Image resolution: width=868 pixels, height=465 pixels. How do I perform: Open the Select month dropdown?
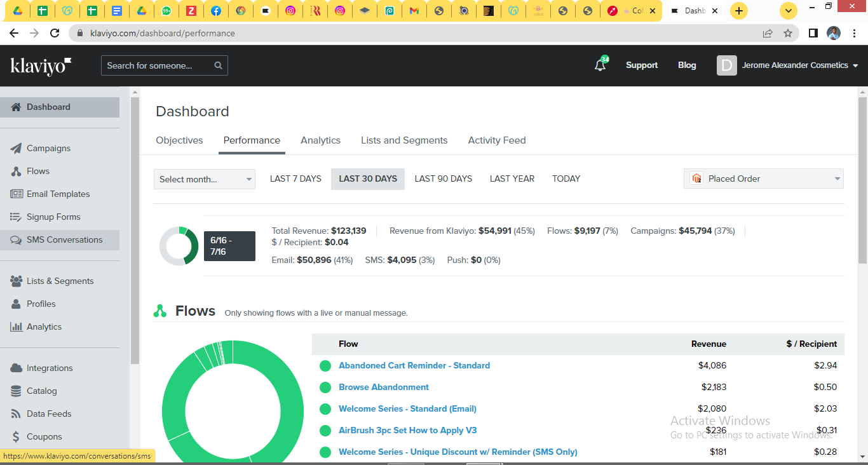pos(205,179)
